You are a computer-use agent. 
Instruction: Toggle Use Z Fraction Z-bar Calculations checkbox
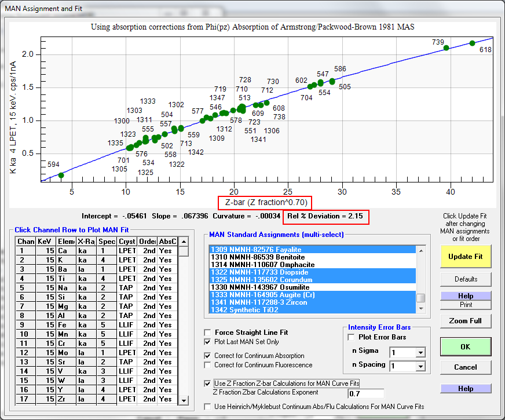208,384
